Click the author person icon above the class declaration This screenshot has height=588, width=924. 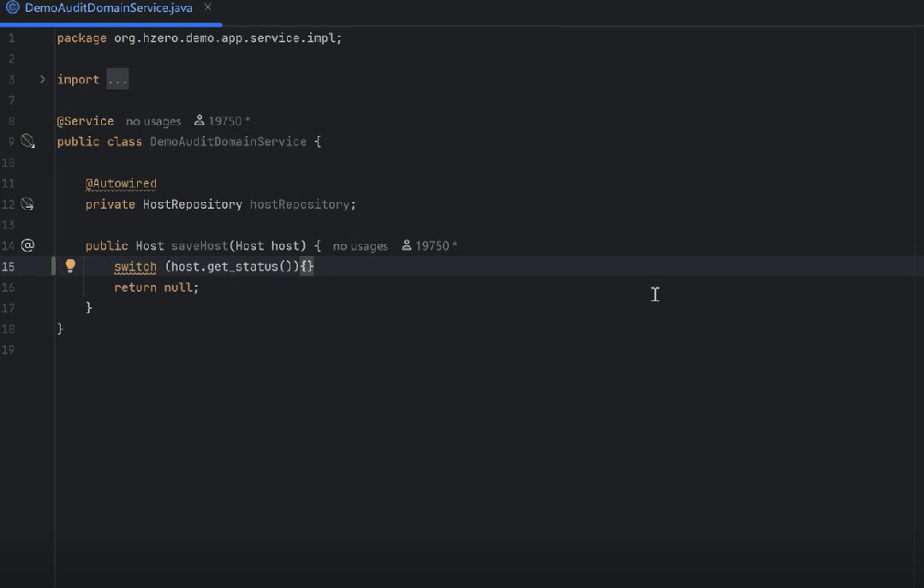200,121
